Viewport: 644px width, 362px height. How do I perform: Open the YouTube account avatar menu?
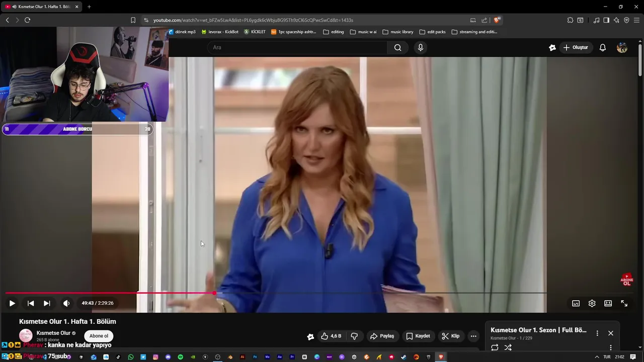tap(622, 47)
